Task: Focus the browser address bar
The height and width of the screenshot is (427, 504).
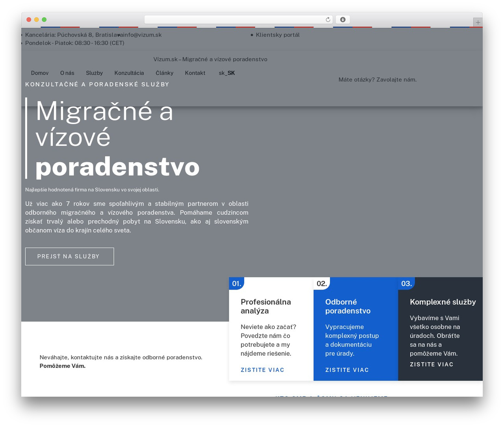Action: (239, 20)
